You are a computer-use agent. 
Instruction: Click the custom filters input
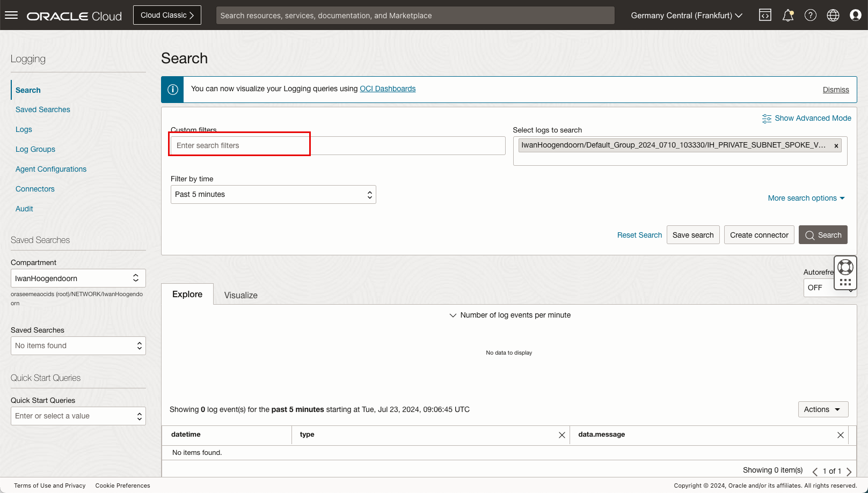338,145
